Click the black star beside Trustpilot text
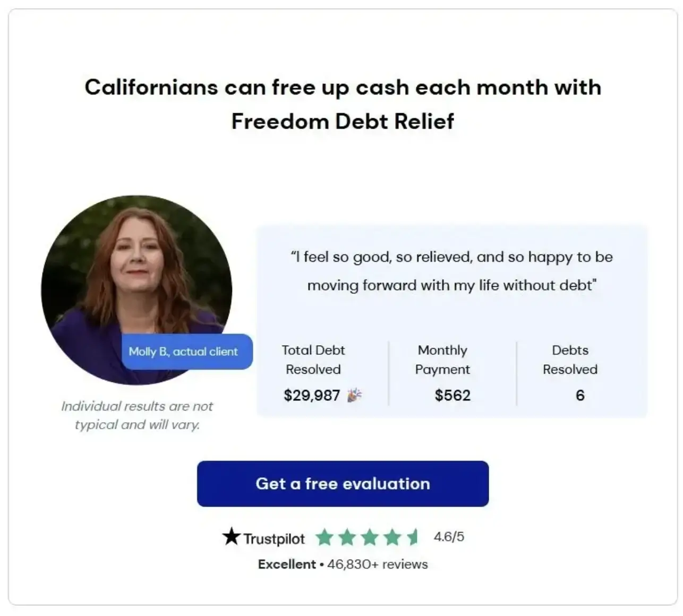Image resolution: width=683 pixels, height=616 pixels. pos(231,537)
